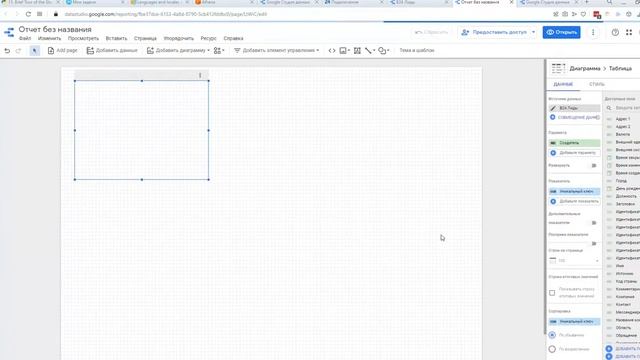This screenshot has height=360, width=640.
Task: Expand the share button dropdown arrow
Action: click(533, 32)
